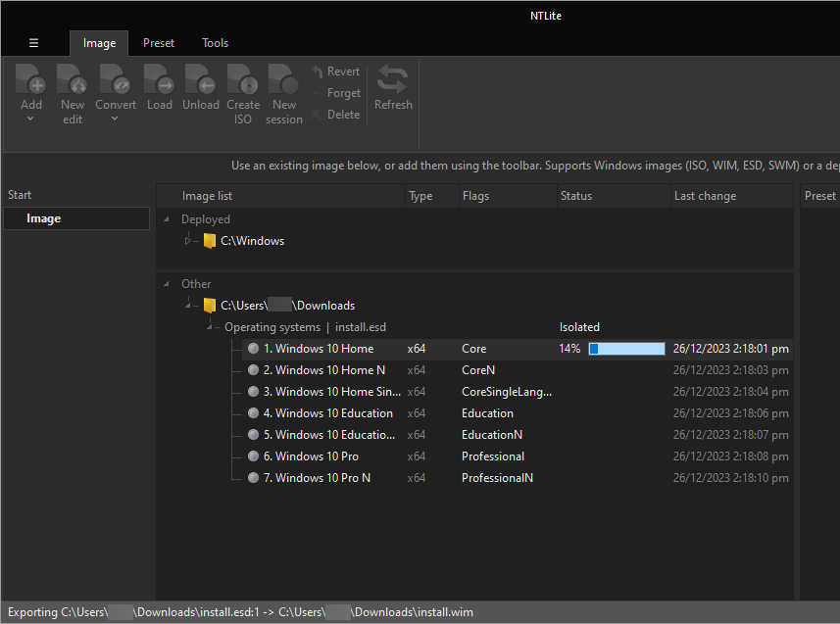Click the New session toolbar icon
840x624 pixels.
click(x=284, y=79)
